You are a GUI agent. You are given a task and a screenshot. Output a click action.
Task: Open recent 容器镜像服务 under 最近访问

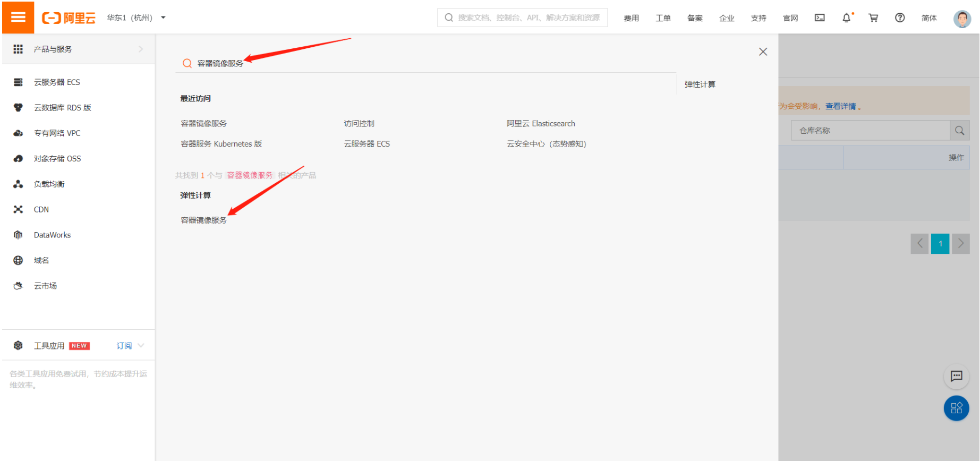point(203,123)
